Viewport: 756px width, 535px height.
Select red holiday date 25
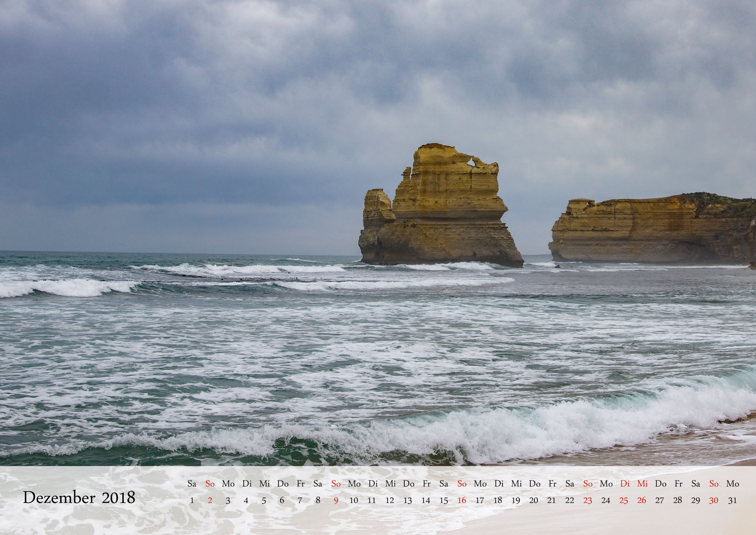click(x=624, y=500)
